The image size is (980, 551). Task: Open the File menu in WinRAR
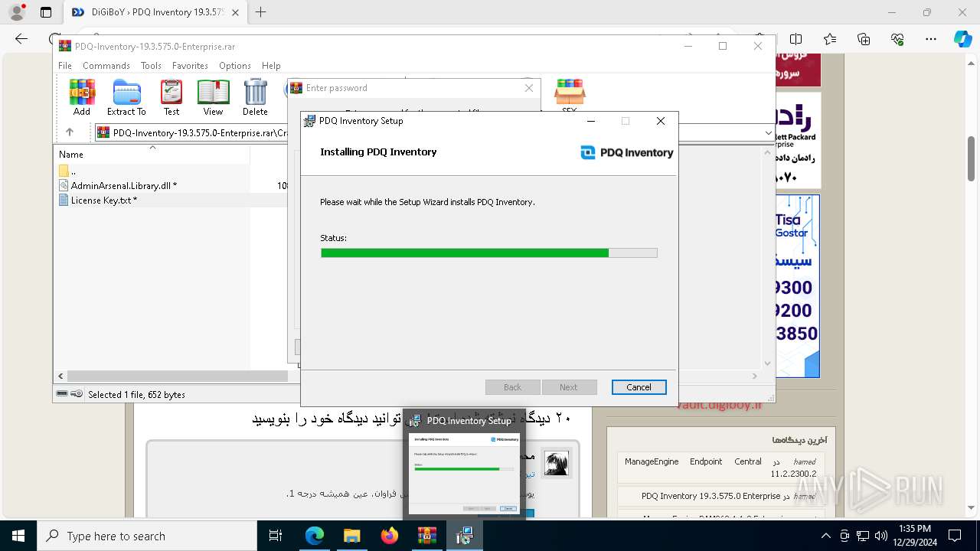65,66
